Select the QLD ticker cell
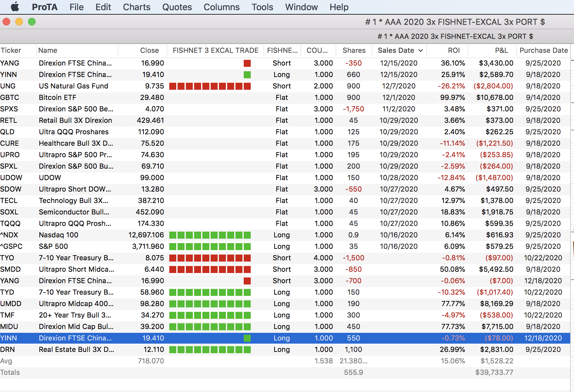The width and height of the screenshot is (574, 392). pos(7,132)
